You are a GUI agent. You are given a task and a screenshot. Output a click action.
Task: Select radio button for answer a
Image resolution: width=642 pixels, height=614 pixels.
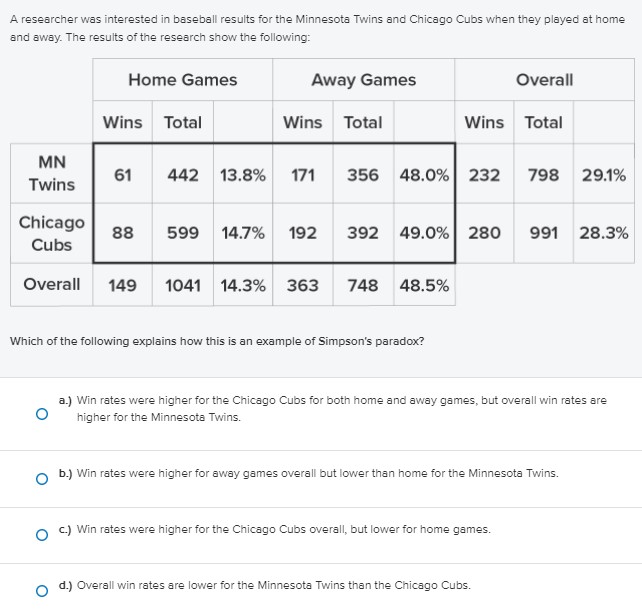click(x=42, y=414)
